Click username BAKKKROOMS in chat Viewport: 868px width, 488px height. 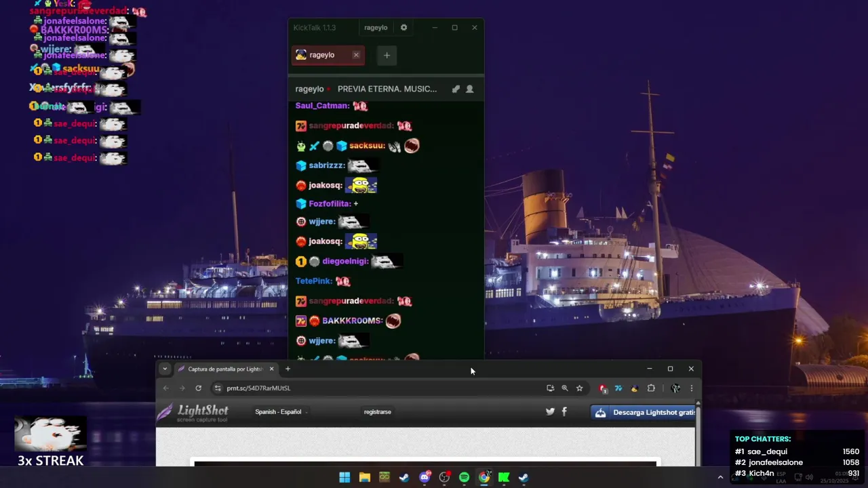pyautogui.click(x=352, y=321)
